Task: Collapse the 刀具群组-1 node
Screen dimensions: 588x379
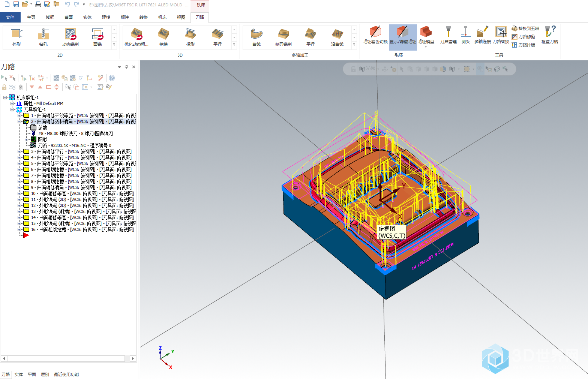Action: [12, 109]
